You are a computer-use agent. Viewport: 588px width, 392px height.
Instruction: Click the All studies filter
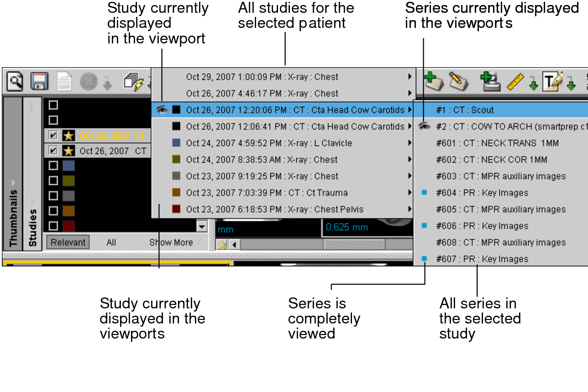(x=111, y=243)
